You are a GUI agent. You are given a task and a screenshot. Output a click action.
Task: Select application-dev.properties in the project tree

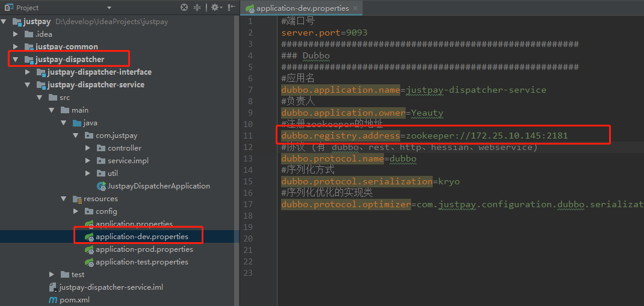142,237
